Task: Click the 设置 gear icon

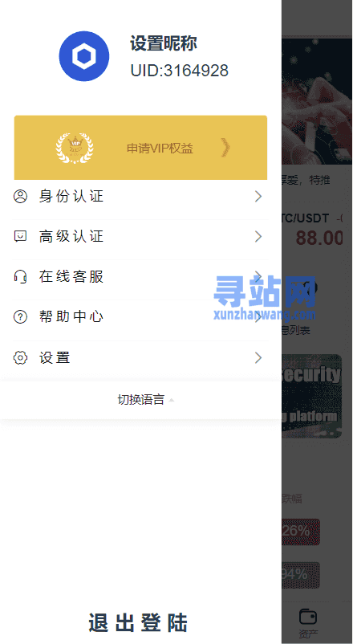Action: 20,357
